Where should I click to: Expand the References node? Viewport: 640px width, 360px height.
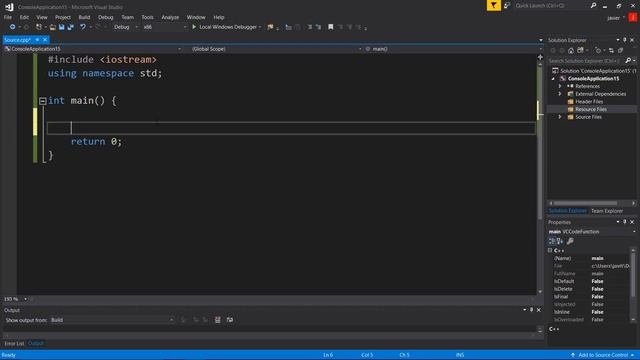[x=560, y=86]
